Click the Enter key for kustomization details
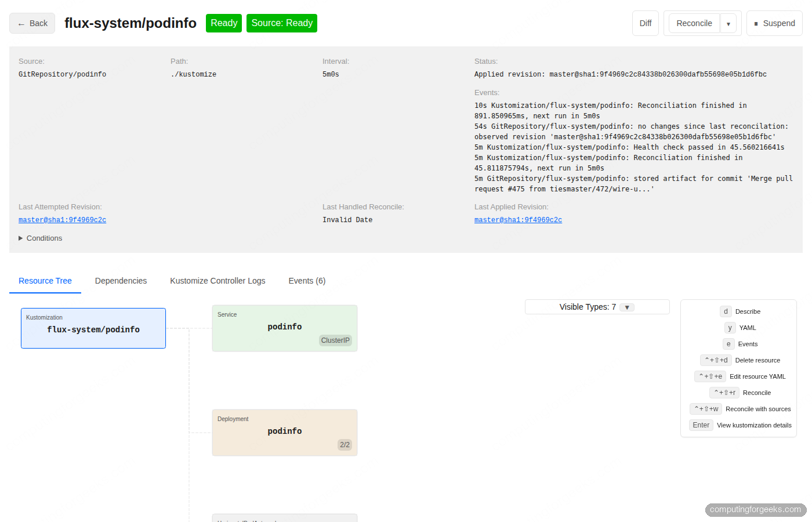 coord(701,425)
